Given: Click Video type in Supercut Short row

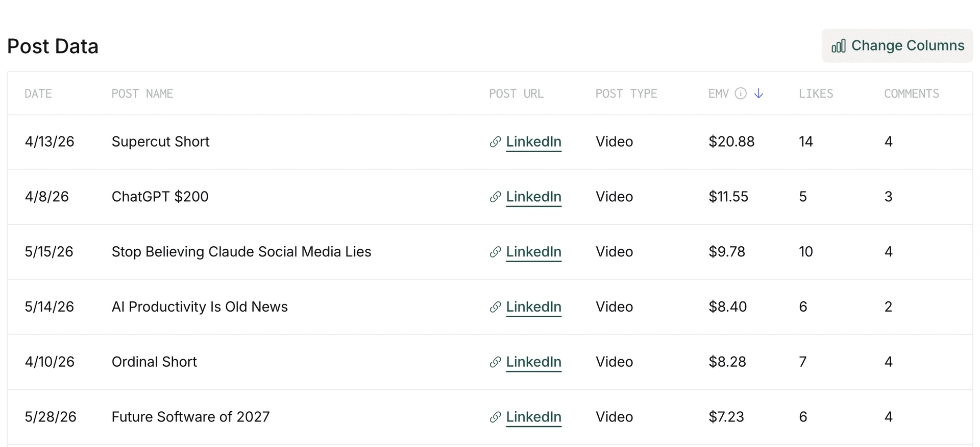Looking at the screenshot, I should tap(614, 142).
